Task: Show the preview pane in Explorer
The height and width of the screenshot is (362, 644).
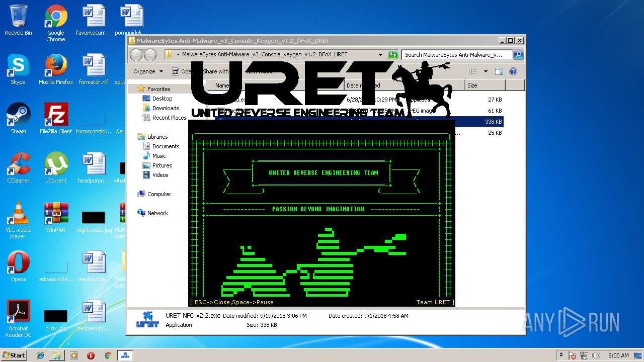Action: click(499, 71)
